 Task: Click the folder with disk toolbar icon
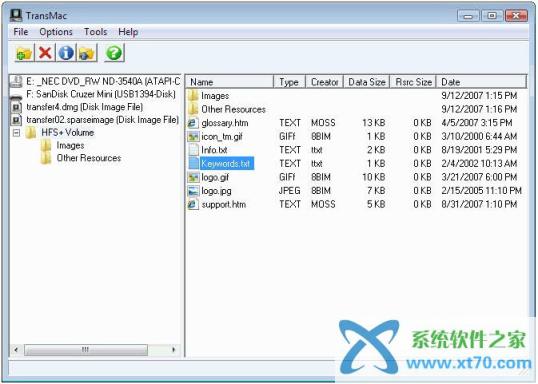tap(86, 53)
